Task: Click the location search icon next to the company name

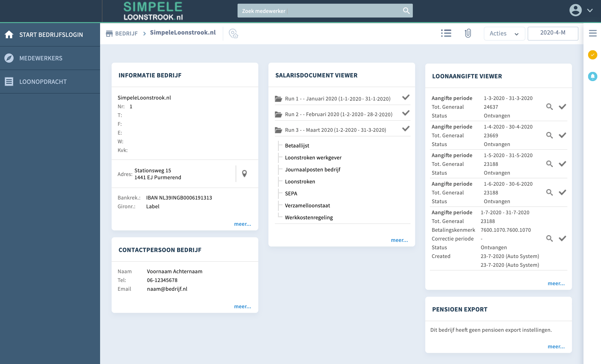Action: pyautogui.click(x=233, y=33)
